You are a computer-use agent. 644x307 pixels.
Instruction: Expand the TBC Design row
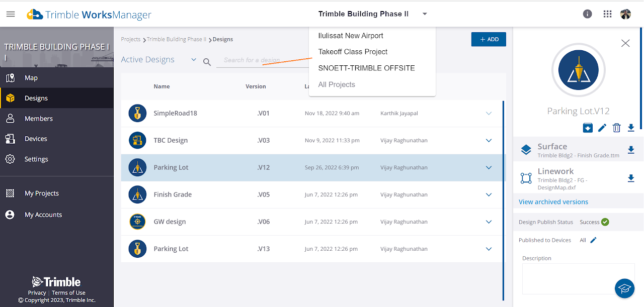click(489, 141)
